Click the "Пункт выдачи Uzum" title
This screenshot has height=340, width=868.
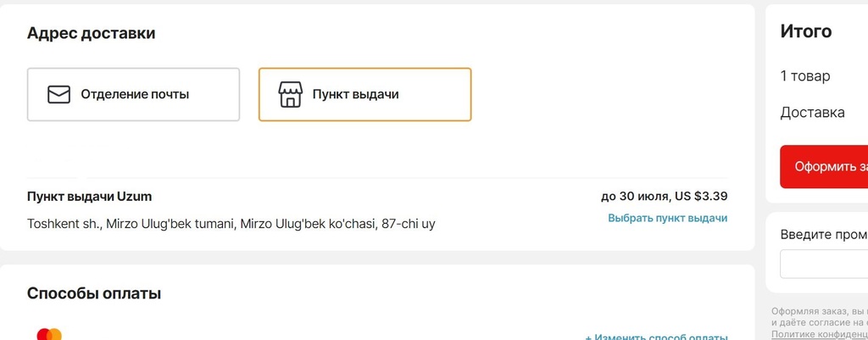(89, 197)
